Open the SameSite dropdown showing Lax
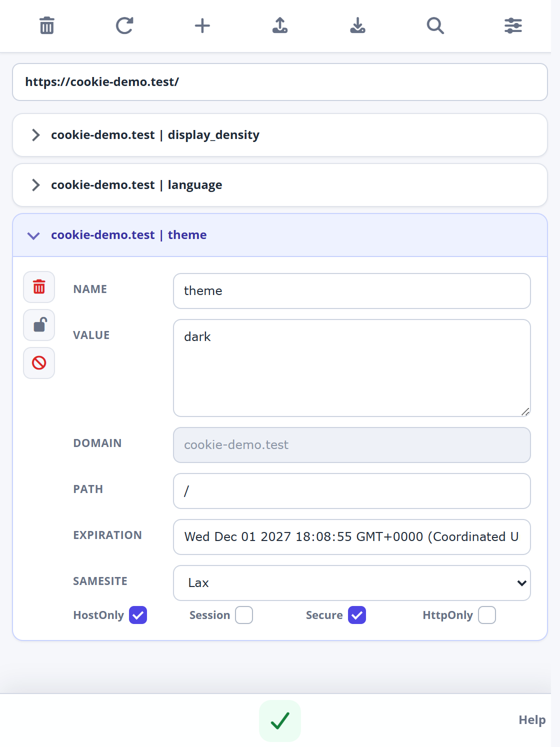This screenshot has width=560, height=747. point(352,583)
